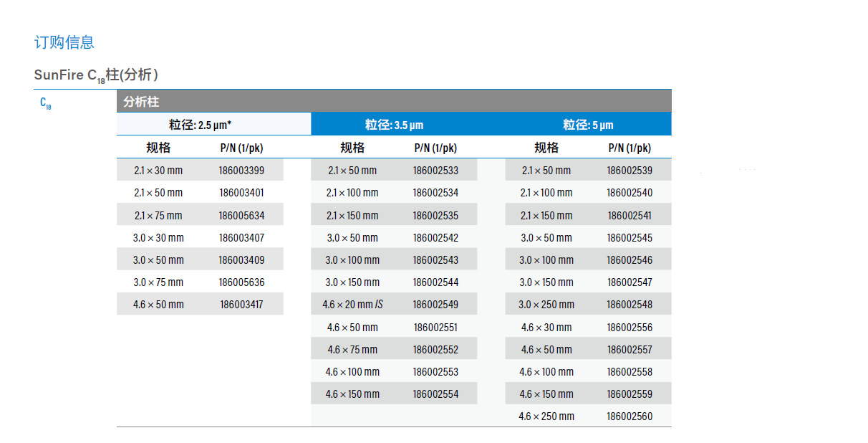Click the 4.6 × 75 mm spec

pos(352,350)
